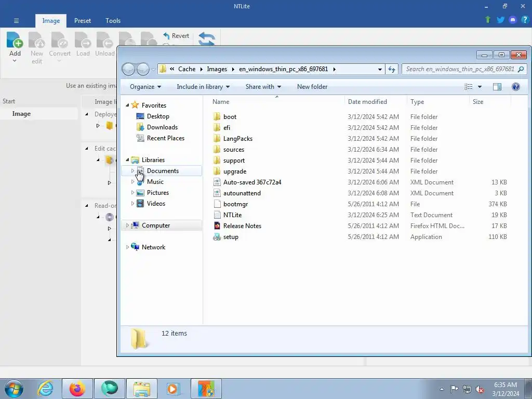Click the New folder button

[312, 87]
